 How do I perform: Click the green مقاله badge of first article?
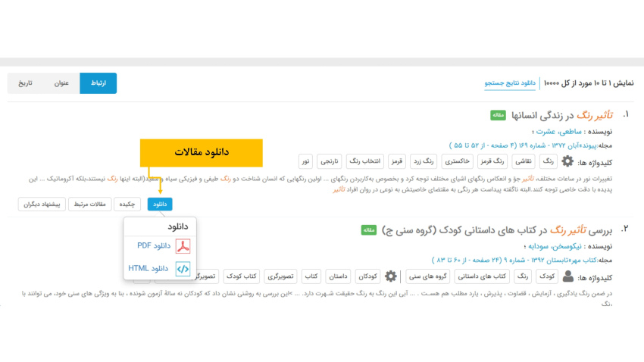point(498,115)
